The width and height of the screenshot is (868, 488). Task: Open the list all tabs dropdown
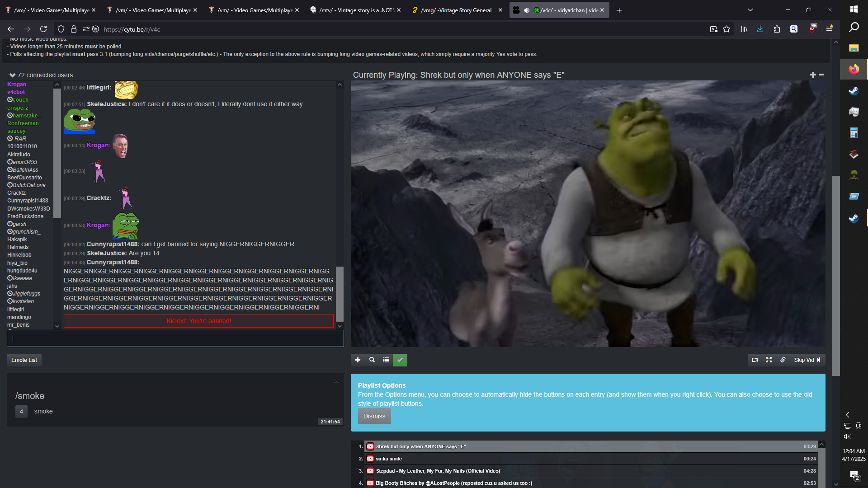(x=750, y=10)
